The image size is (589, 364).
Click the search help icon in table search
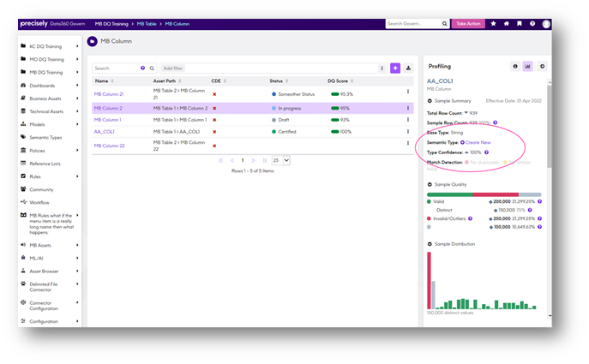[x=142, y=68]
